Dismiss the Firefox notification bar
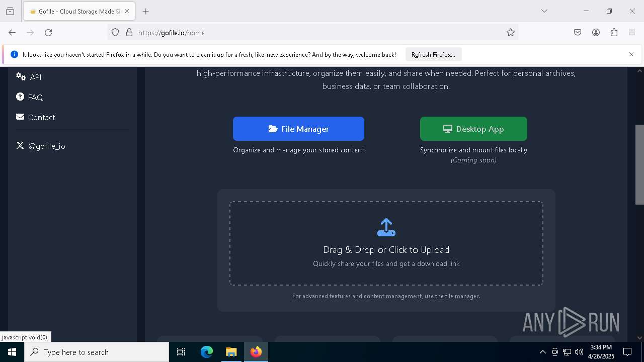The width and height of the screenshot is (644, 362). pyautogui.click(x=631, y=54)
